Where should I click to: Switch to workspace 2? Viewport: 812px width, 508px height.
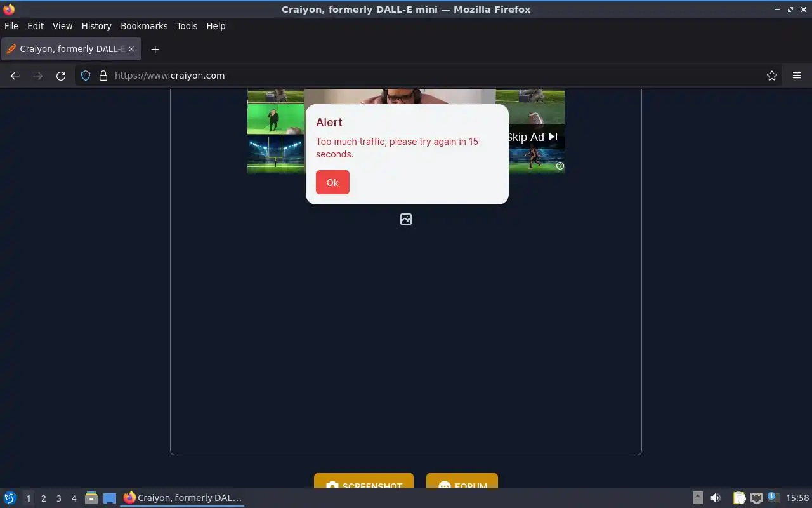point(43,498)
